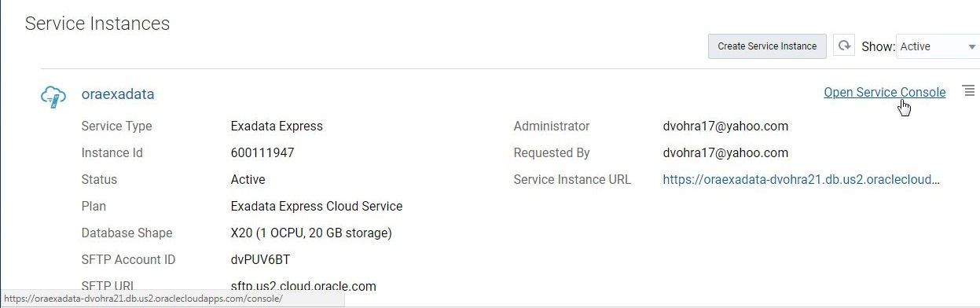Click the Administrator email dvohra17@yahoo.com
980x308 pixels.
725,126
